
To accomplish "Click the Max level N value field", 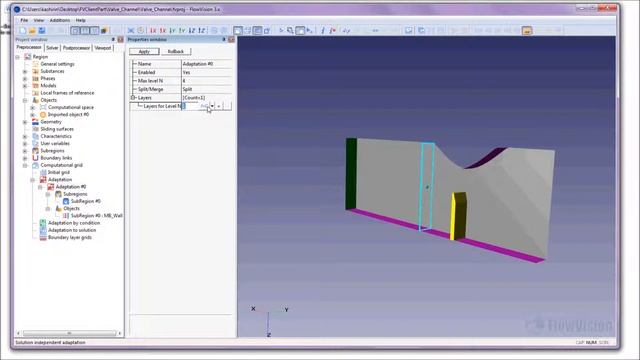I will click(207, 81).
